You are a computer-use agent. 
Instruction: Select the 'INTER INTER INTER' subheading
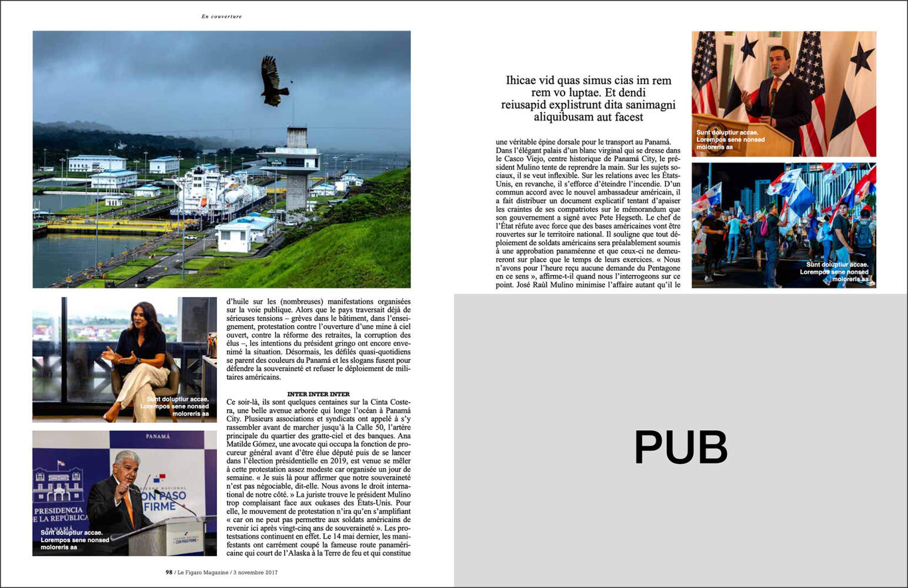click(x=318, y=394)
